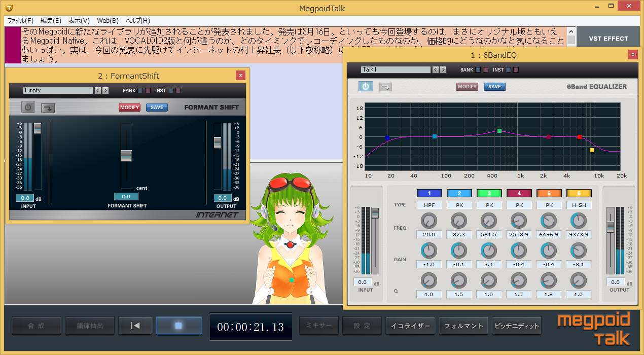Image resolution: width=644 pixels, height=355 pixels.
Task: Select previous preset arrow in FormantShift
Action: [98, 90]
